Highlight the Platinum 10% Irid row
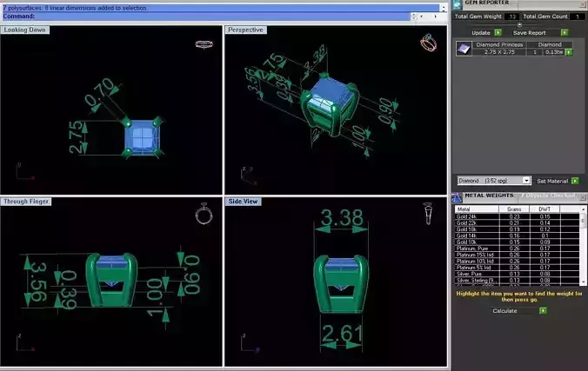Screen dimensions: 588x371 518,262
